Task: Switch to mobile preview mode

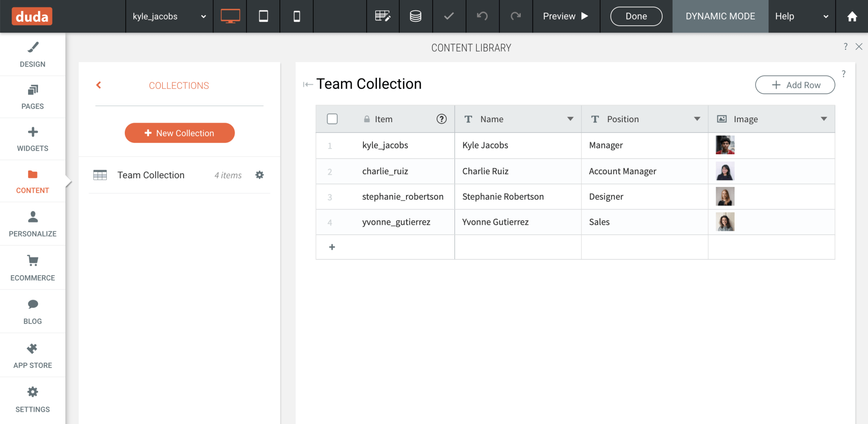Action: click(x=297, y=16)
